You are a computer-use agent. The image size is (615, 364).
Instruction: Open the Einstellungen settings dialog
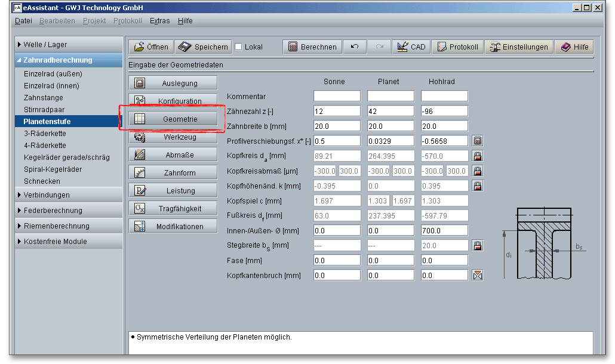click(x=518, y=47)
